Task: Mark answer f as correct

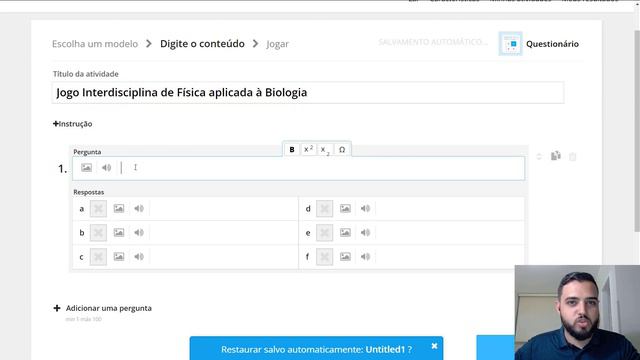Action: (x=324, y=257)
